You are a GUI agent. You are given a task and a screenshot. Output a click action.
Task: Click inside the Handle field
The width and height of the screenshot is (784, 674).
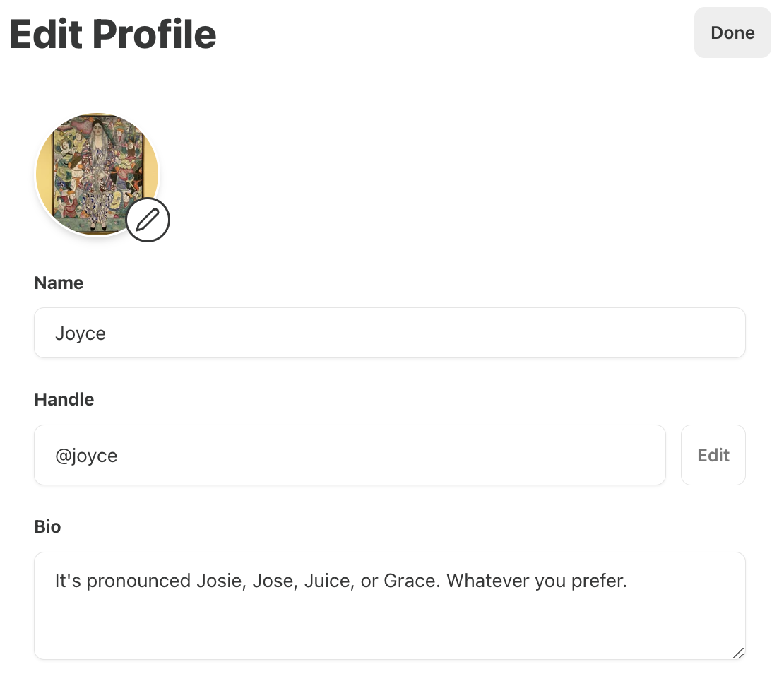pos(350,455)
